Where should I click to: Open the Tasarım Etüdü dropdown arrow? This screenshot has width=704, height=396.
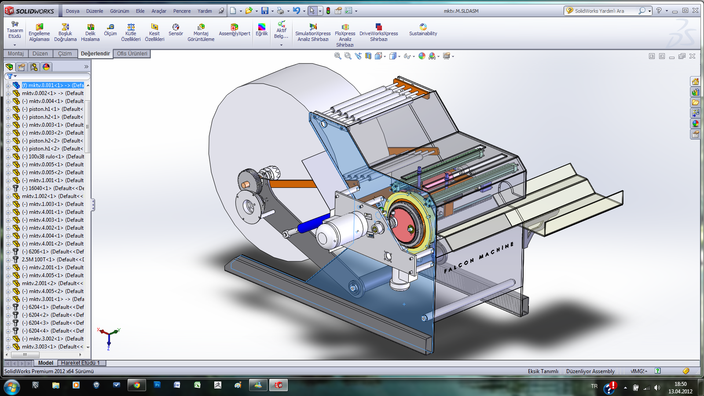15,45
